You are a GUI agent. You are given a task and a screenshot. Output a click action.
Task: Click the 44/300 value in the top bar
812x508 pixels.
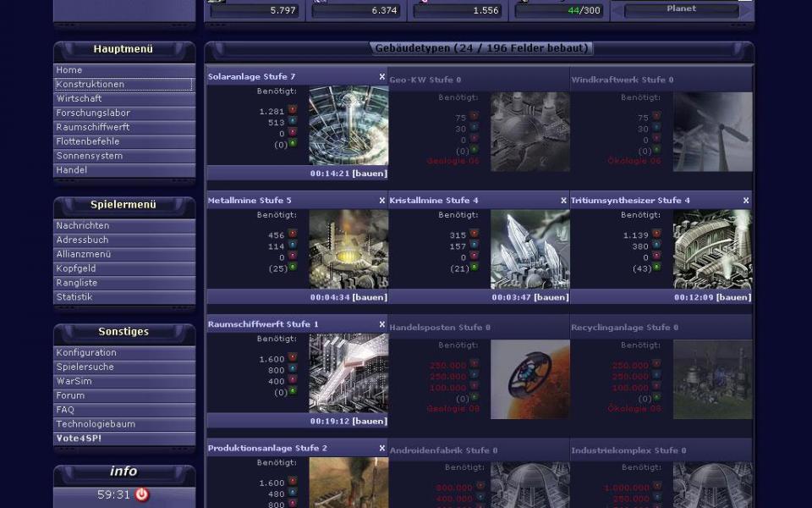(x=584, y=10)
